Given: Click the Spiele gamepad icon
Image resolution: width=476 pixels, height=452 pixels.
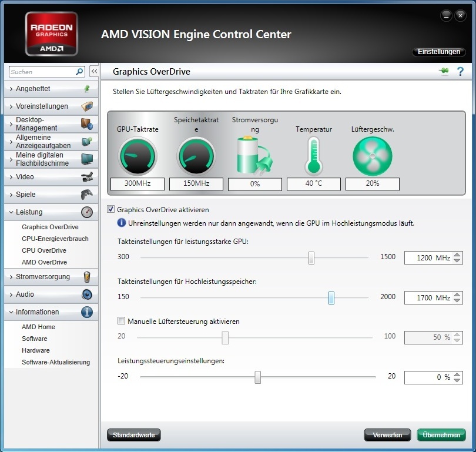Looking at the screenshot, I should tap(87, 195).
